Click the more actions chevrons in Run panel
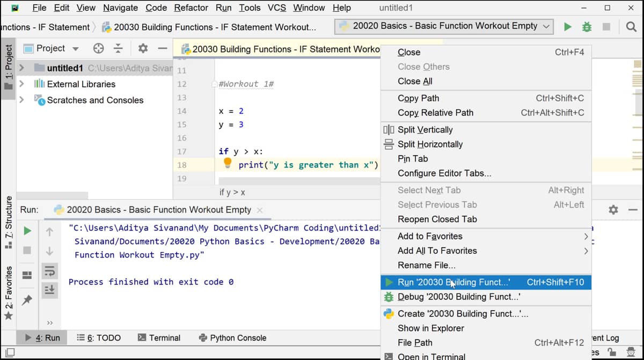This screenshot has height=360, width=644. coord(49,323)
